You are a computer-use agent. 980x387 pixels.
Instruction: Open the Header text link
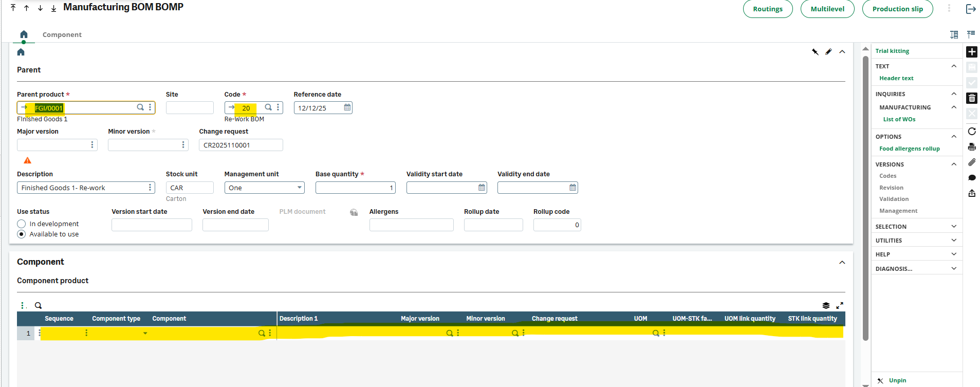tap(896, 78)
